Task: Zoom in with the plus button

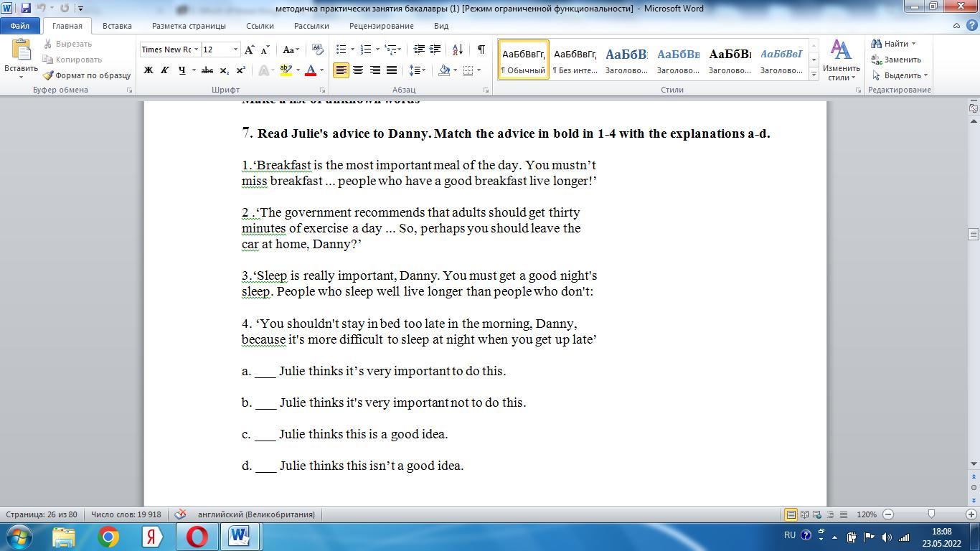Action: [972, 514]
